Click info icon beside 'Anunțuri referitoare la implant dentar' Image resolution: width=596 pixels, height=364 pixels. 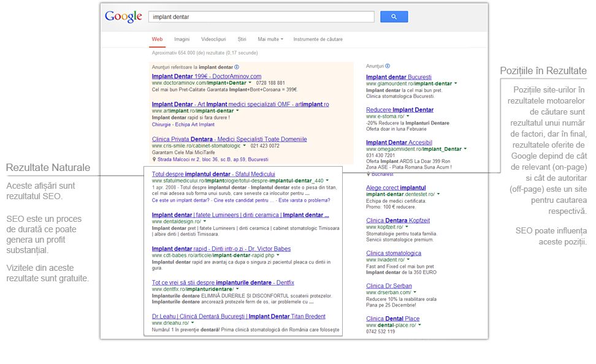click(237, 67)
